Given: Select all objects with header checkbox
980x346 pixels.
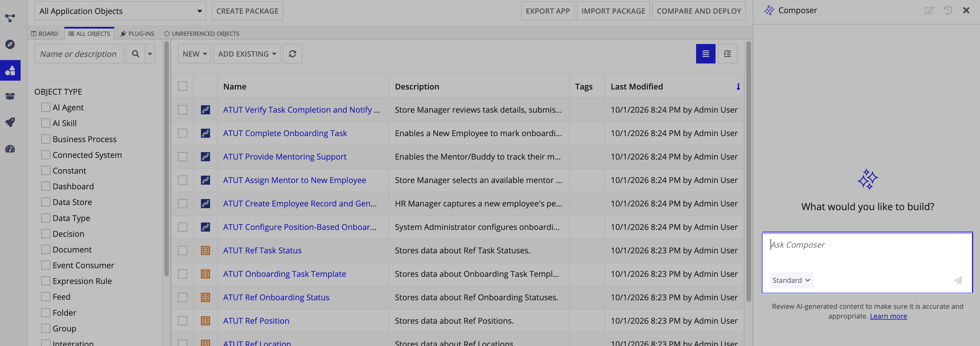Looking at the screenshot, I should pyautogui.click(x=183, y=87).
